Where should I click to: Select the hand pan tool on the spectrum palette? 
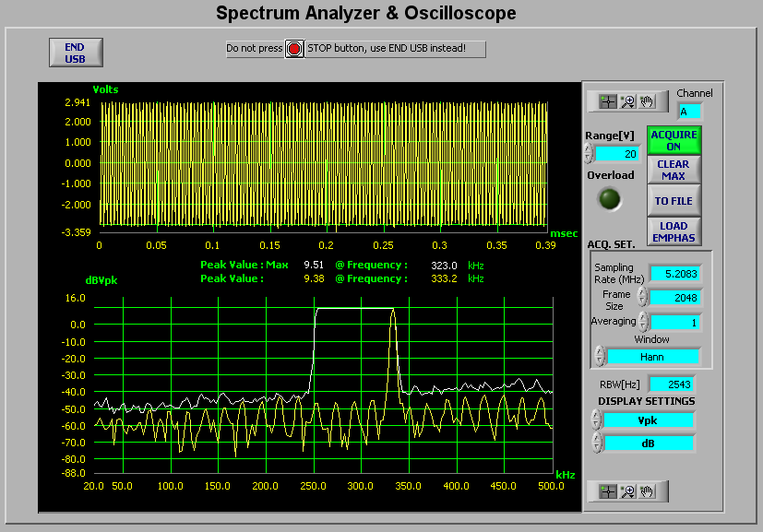[x=646, y=491]
